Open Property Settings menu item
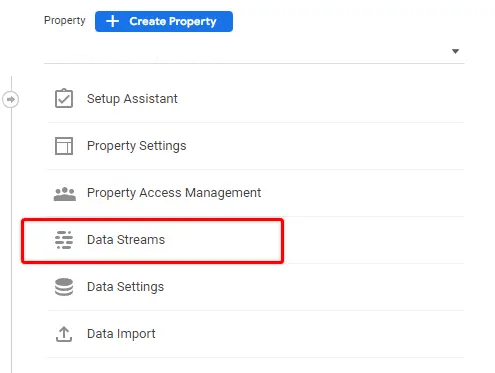Screen dimensions: 495x373 pyautogui.click(x=256, y=146)
